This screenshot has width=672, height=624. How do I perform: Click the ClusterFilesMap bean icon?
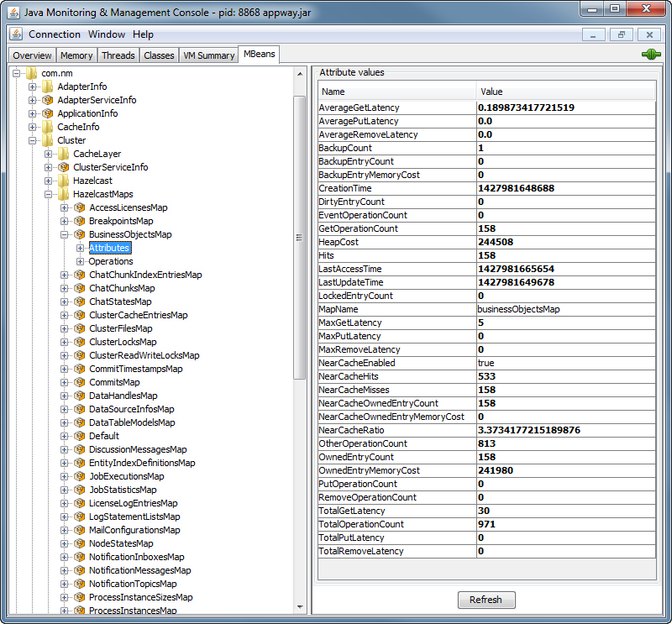point(79,328)
